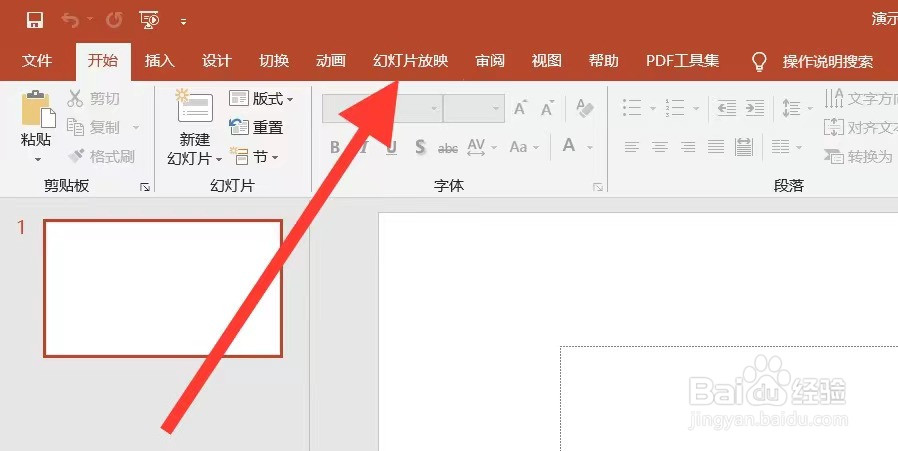Clear all formatting icon
The width and height of the screenshot is (898, 451).
pyautogui.click(x=585, y=108)
